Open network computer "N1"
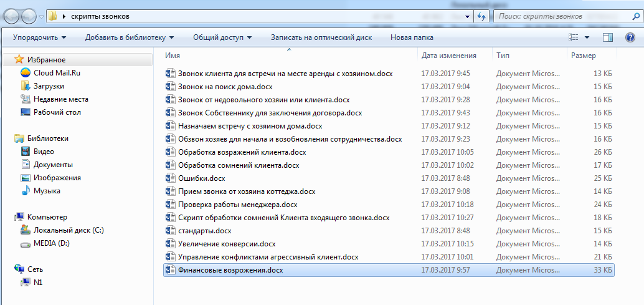 click(38, 283)
